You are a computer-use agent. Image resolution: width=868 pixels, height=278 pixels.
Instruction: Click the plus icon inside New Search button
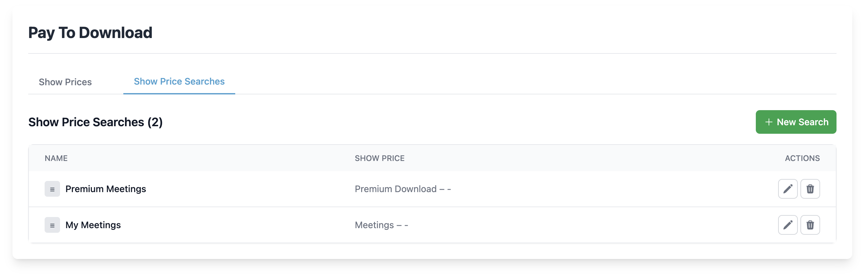769,122
